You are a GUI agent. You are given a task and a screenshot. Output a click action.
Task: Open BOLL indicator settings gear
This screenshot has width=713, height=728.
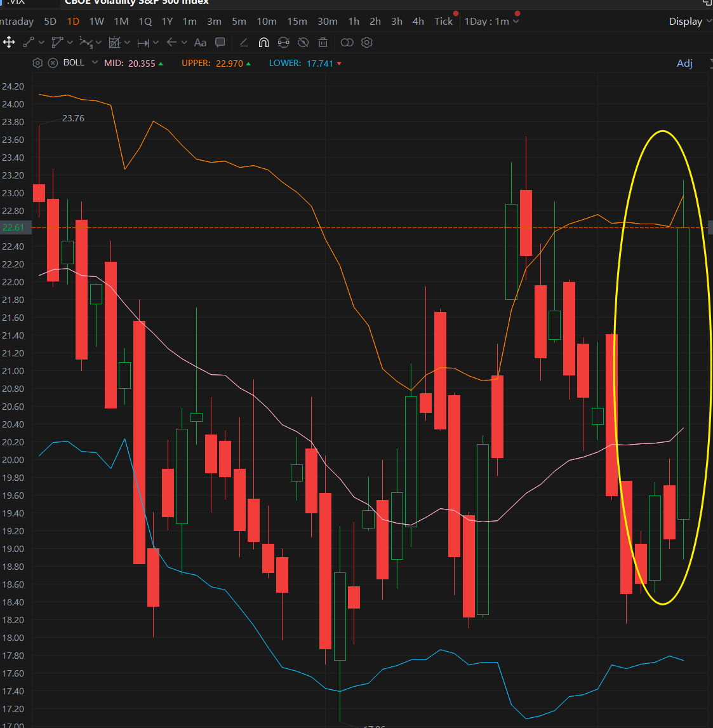tap(37, 63)
